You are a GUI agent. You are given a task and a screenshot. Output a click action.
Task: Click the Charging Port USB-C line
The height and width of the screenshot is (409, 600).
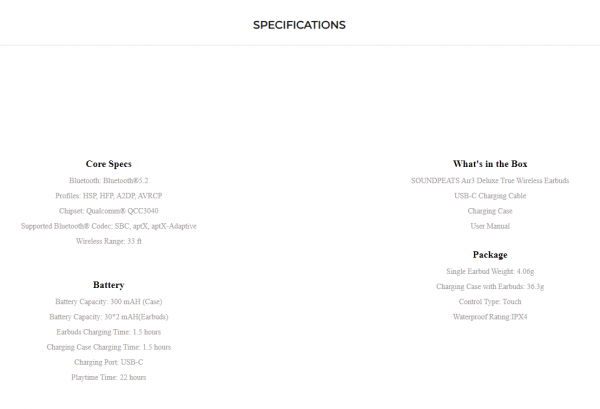109,362
